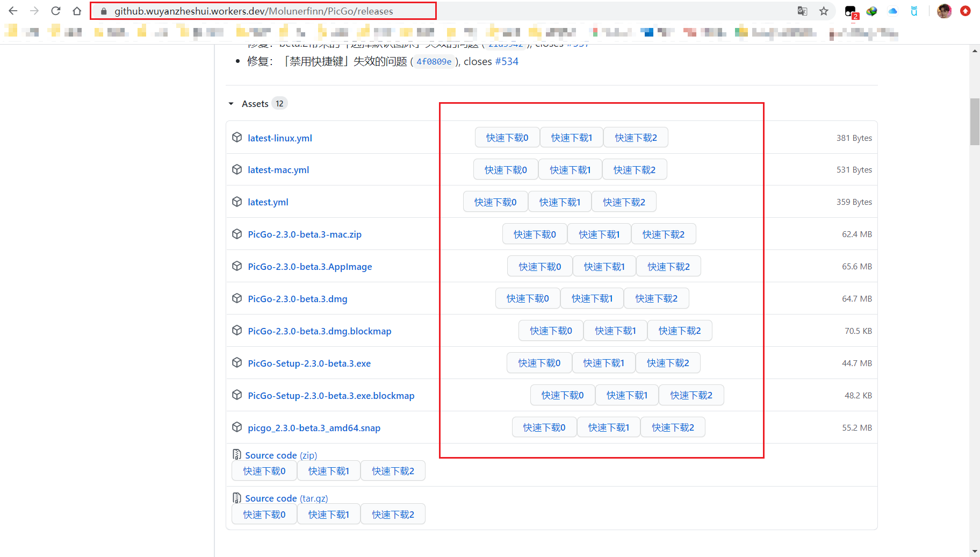Click the browser home icon

coord(77,10)
